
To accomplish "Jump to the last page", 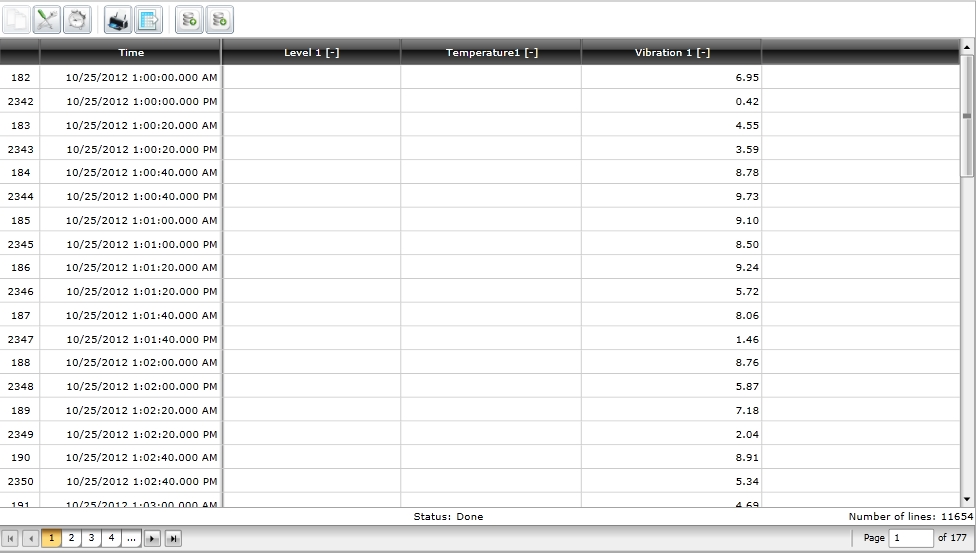I will click(x=173, y=539).
